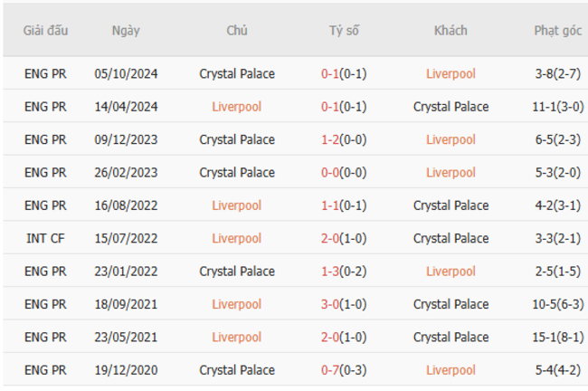The width and height of the screenshot is (588, 391).
Task: Select the date 05/10/2024
Action: 126,74
